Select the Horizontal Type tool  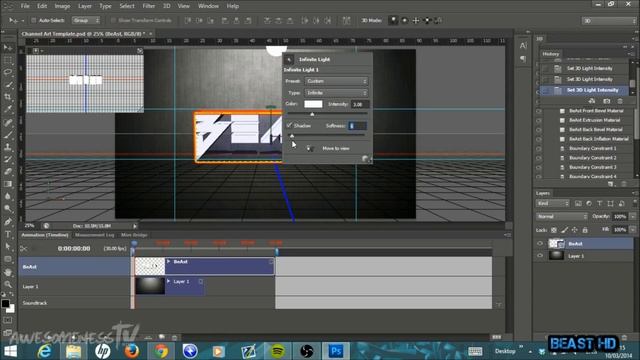(x=8, y=234)
